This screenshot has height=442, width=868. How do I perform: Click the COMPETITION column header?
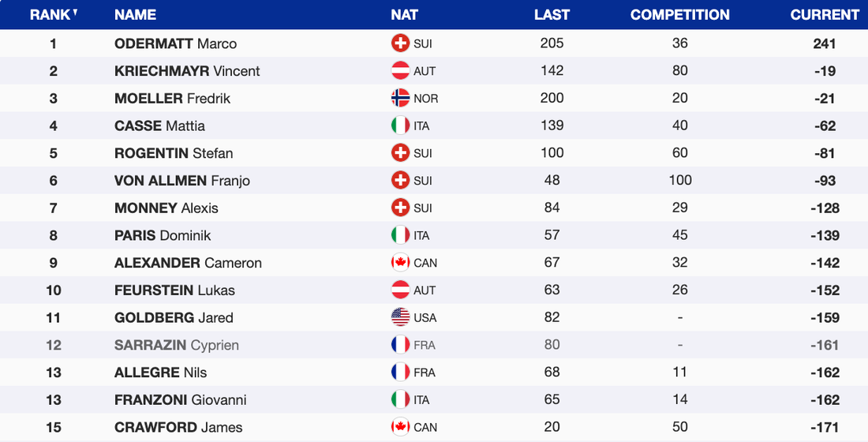[679, 15]
